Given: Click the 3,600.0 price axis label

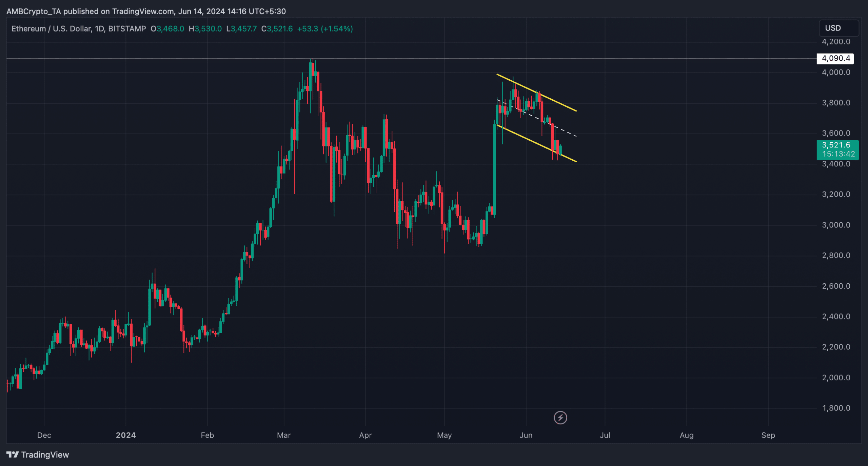Looking at the screenshot, I should [x=836, y=133].
